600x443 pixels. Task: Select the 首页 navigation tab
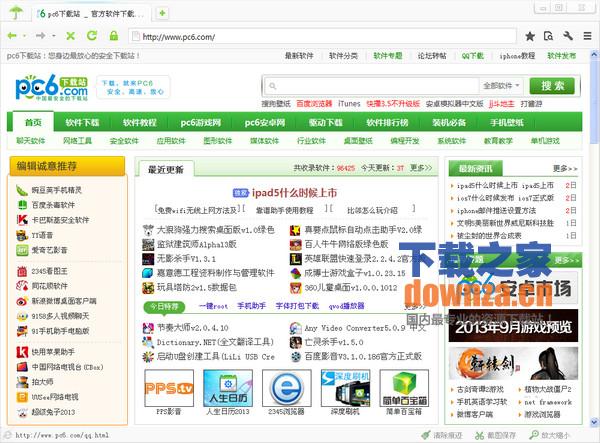(x=33, y=122)
